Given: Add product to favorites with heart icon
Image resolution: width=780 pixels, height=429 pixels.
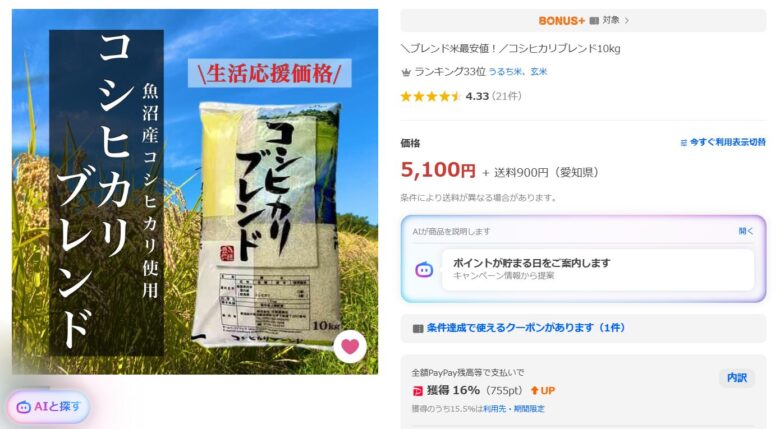Looking at the screenshot, I should click(x=350, y=346).
